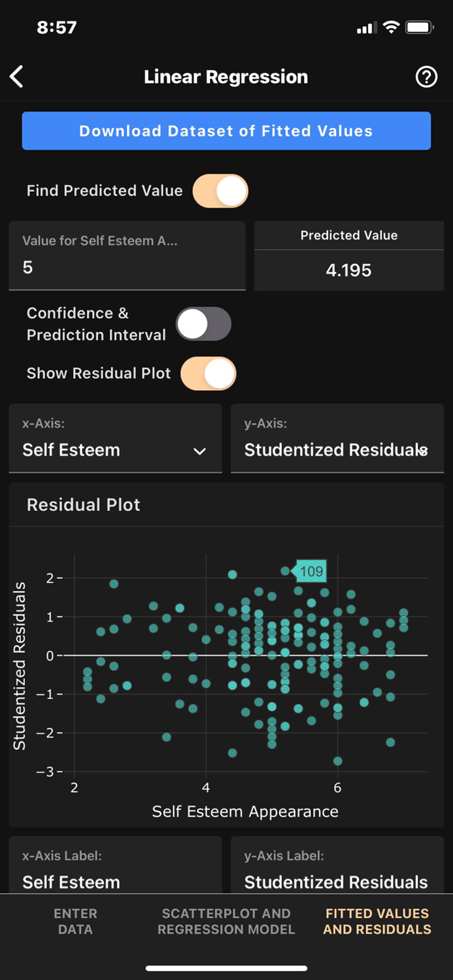Open the help question mark icon
Screen dimensions: 453x980
click(426, 76)
